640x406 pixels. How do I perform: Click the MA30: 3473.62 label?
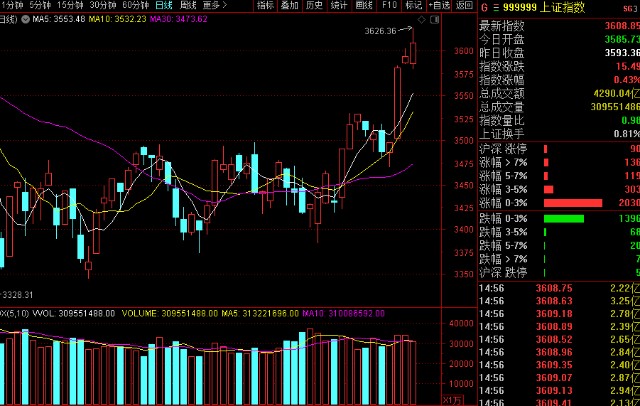pyautogui.click(x=178, y=19)
